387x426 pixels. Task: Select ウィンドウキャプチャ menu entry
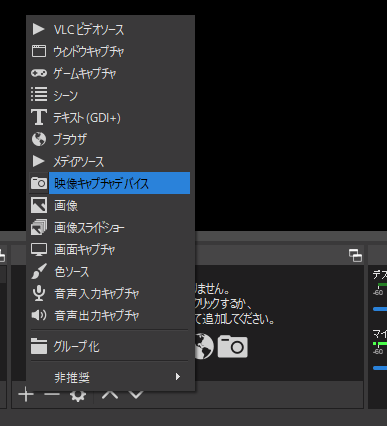coord(110,51)
